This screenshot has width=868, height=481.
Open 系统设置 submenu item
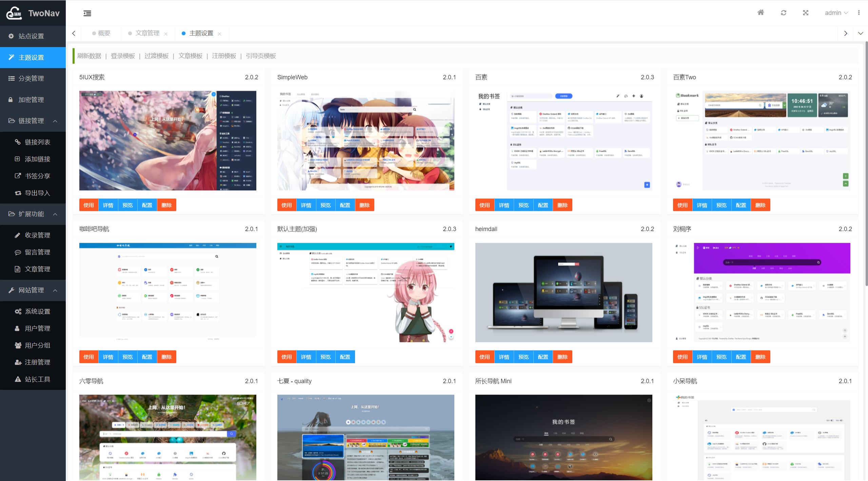(33, 311)
